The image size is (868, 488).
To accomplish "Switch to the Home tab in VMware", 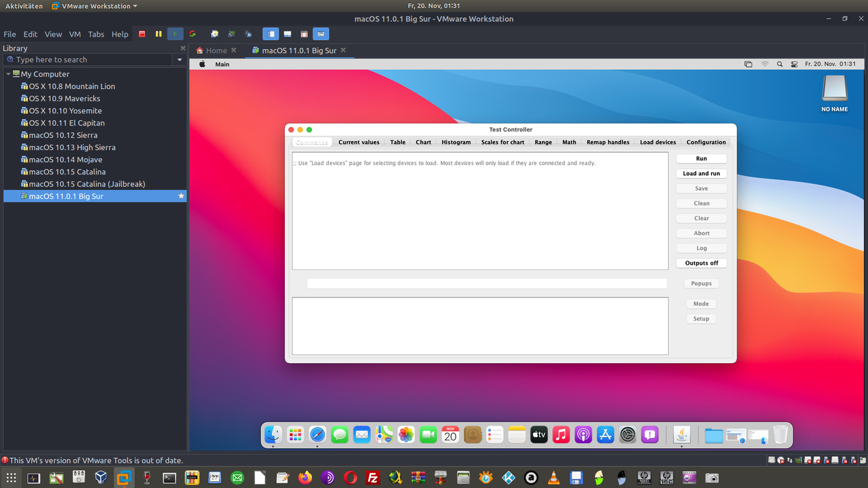I will [x=216, y=50].
